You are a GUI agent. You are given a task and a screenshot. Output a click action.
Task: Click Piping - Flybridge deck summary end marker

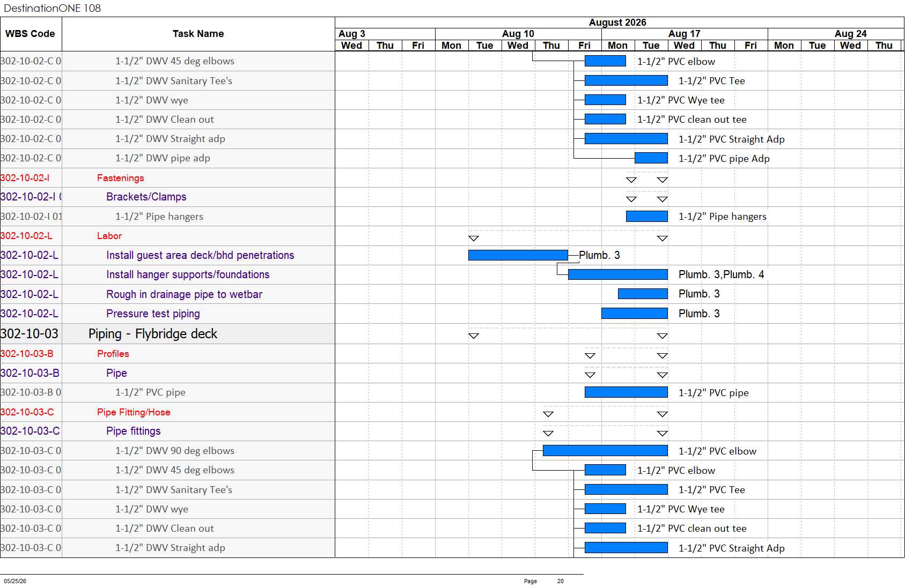tap(663, 336)
